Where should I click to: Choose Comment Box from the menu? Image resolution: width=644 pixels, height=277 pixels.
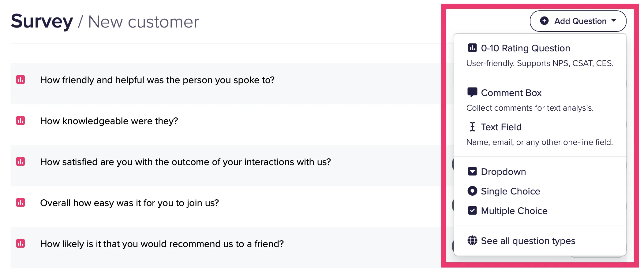[x=511, y=93]
